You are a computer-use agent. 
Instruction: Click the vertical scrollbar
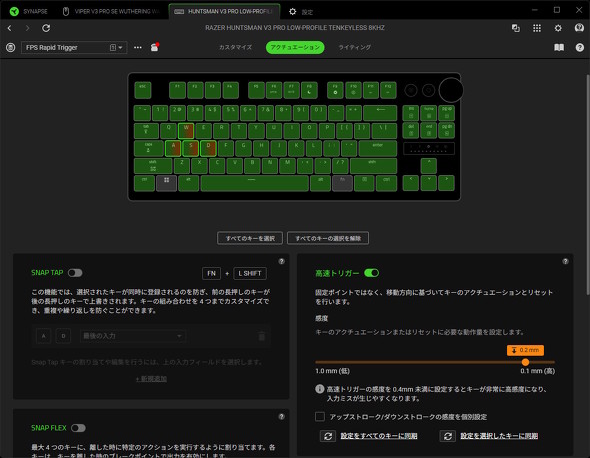[588, 184]
